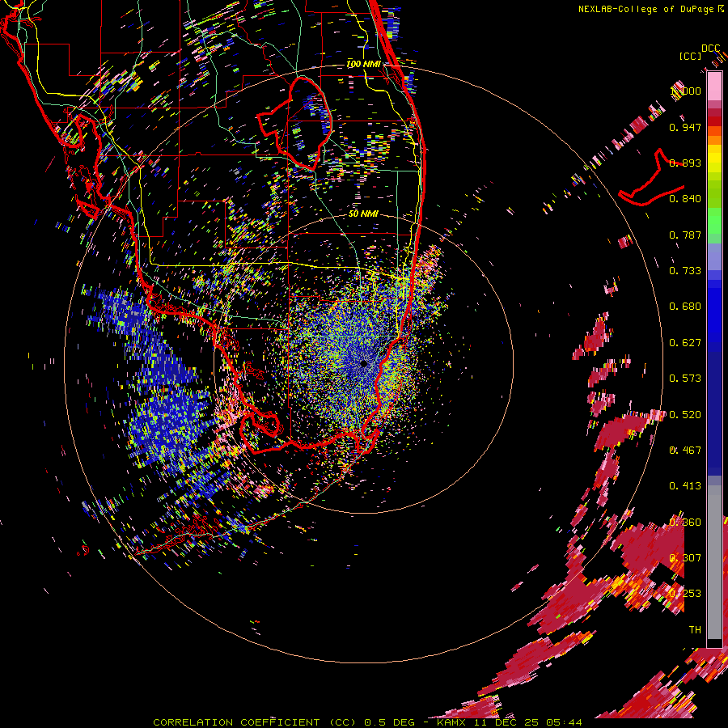This screenshot has height=728, width=728.
Task: Select the 0.733 scale value
Action: click(685, 270)
